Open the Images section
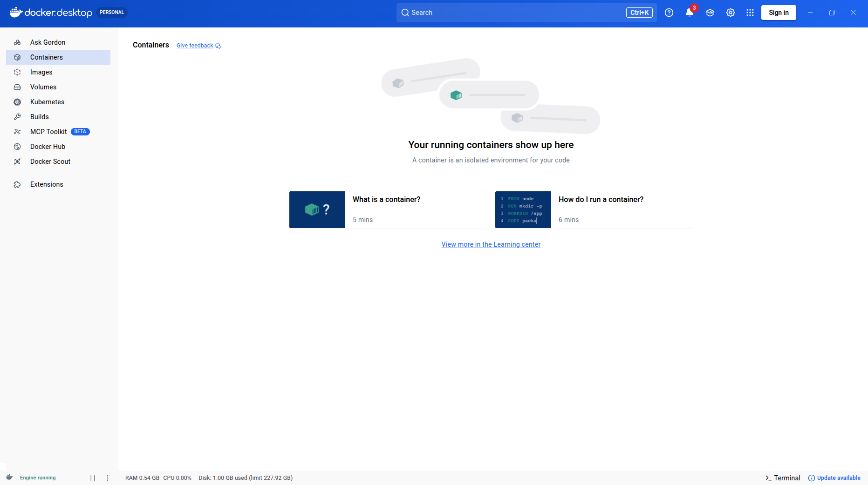 [41, 72]
